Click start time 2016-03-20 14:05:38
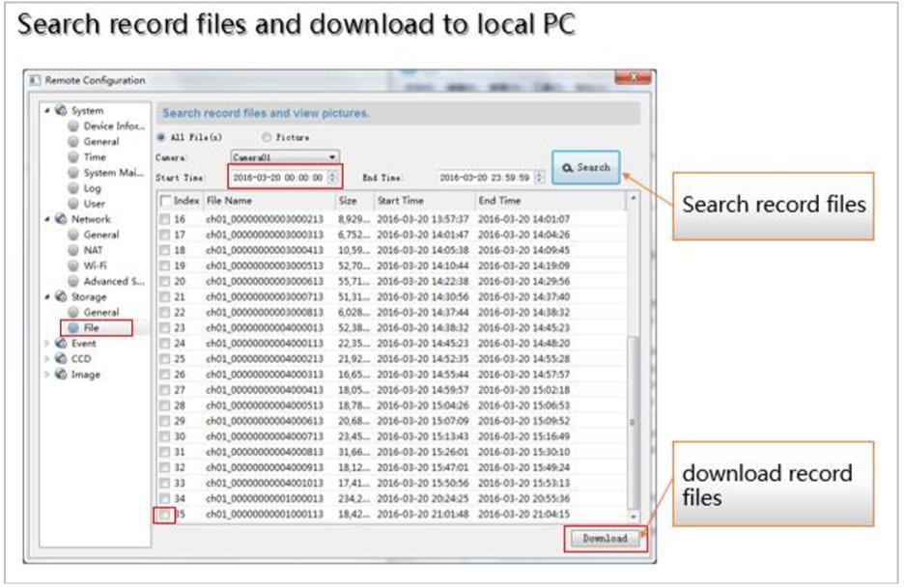 (x=423, y=250)
